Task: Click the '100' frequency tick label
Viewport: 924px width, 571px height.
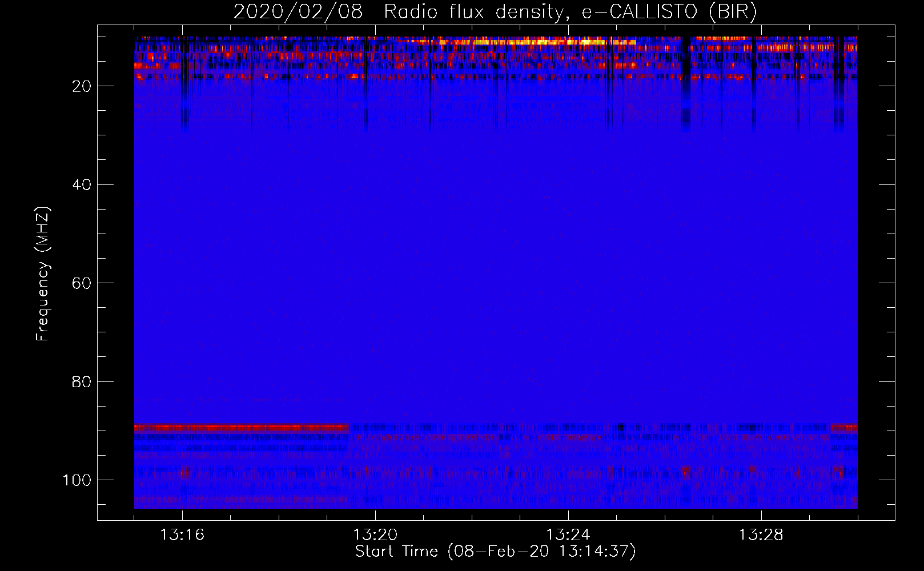Action: tap(77, 480)
